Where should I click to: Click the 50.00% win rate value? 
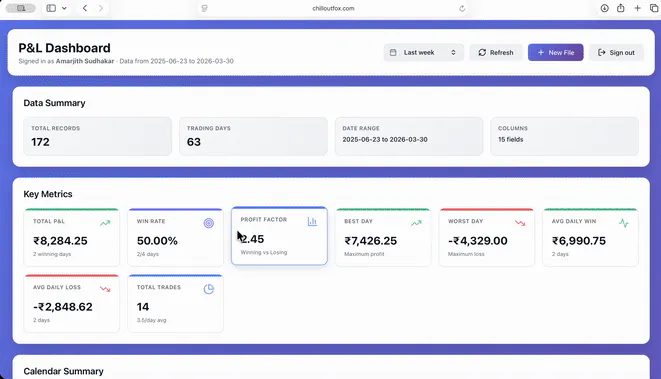point(157,241)
